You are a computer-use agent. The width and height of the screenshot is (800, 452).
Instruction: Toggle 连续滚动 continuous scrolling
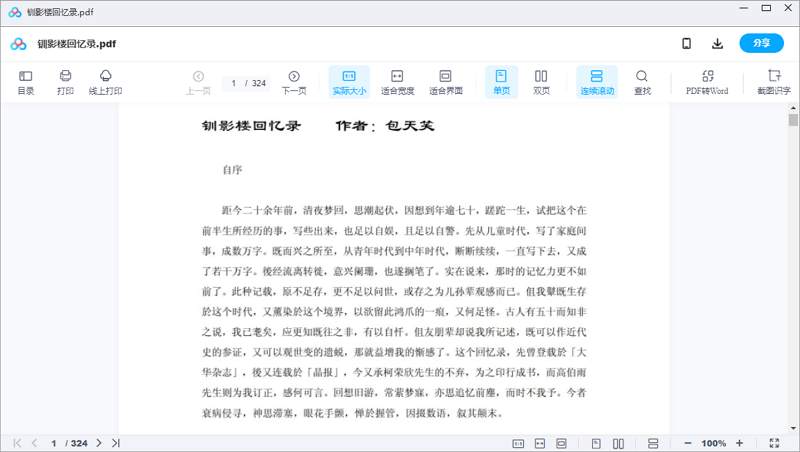pyautogui.click(x=596, y=82)
